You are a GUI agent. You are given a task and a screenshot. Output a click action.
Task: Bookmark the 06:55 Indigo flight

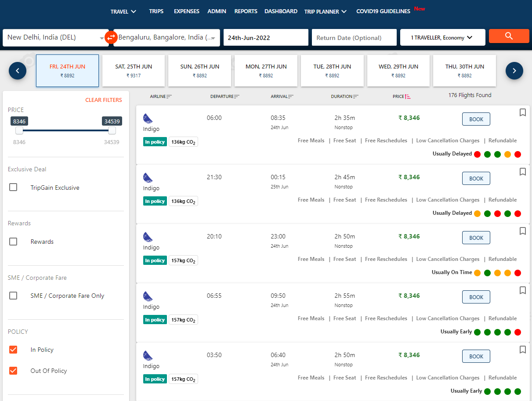click(x=522, y=290)
